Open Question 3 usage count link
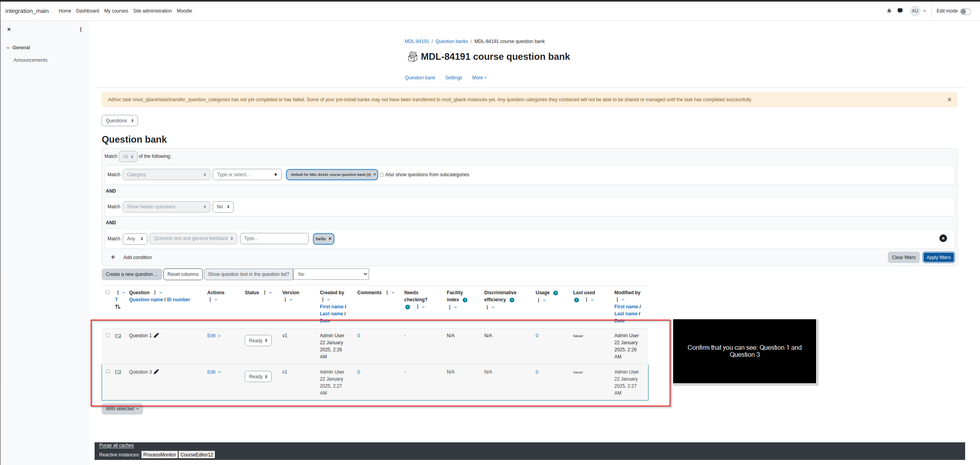980x465 pixels. [537, 372]
